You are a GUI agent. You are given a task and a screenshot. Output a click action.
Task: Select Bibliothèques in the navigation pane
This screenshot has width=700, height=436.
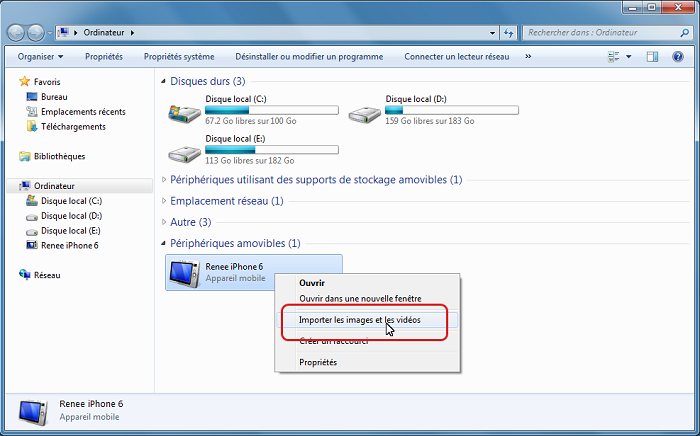59,156
